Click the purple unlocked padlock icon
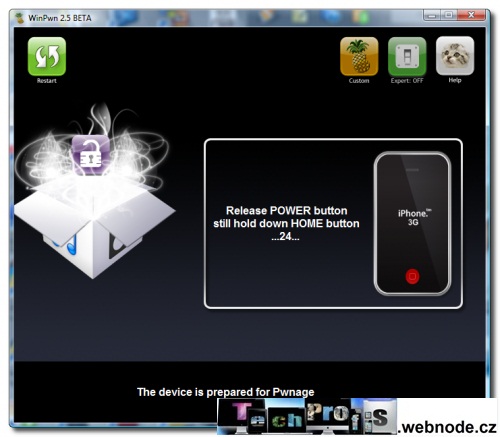This screenshot has height=437, width=500. click(x=91, y=155)
